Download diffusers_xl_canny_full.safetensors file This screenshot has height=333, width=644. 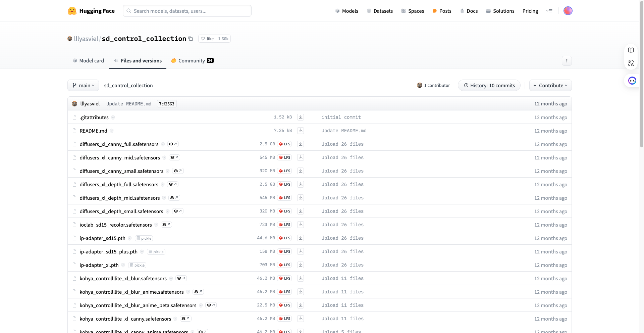301,144
